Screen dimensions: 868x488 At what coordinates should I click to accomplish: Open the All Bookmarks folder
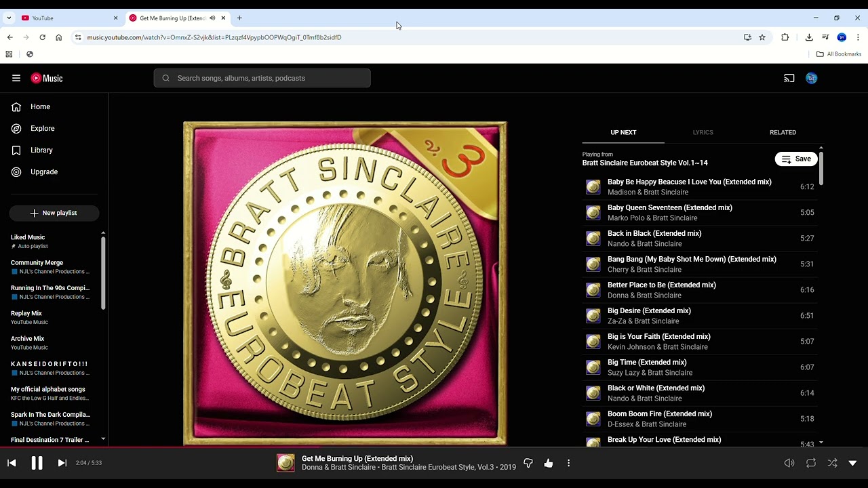839,54
